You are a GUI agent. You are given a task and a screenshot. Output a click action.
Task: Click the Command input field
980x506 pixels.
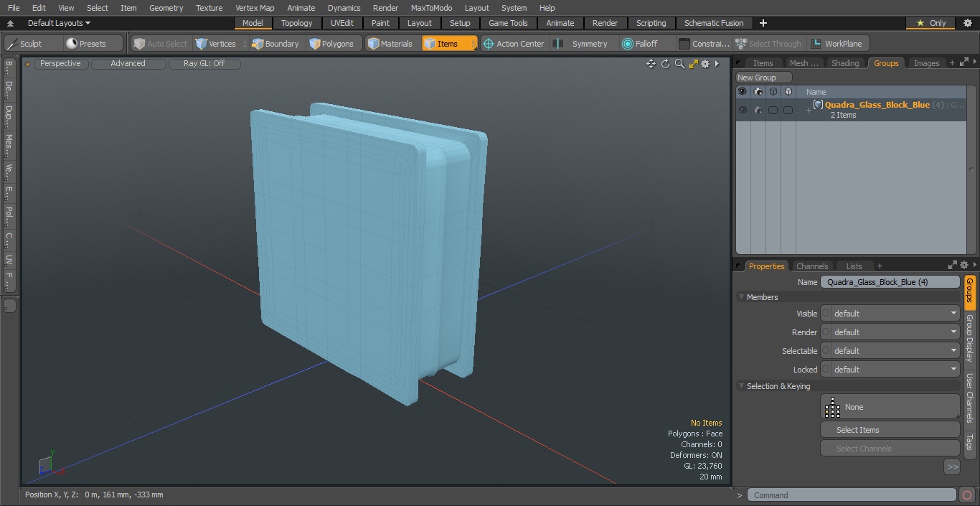(851, 495)
